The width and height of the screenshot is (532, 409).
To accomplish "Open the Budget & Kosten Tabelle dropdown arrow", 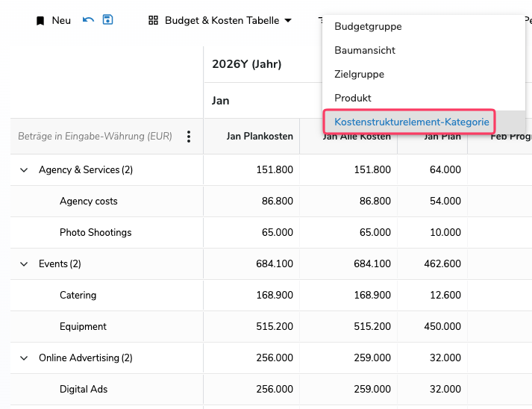I will coord(288,20).
